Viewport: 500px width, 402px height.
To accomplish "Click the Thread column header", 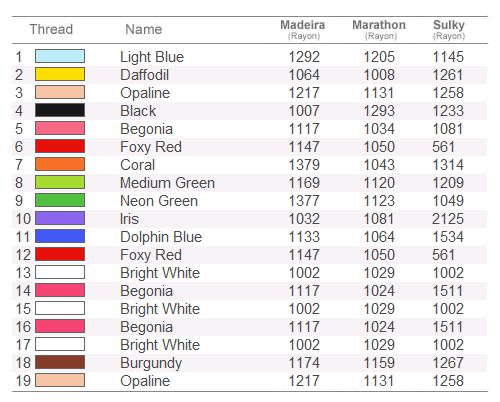I will click(51, 29).
